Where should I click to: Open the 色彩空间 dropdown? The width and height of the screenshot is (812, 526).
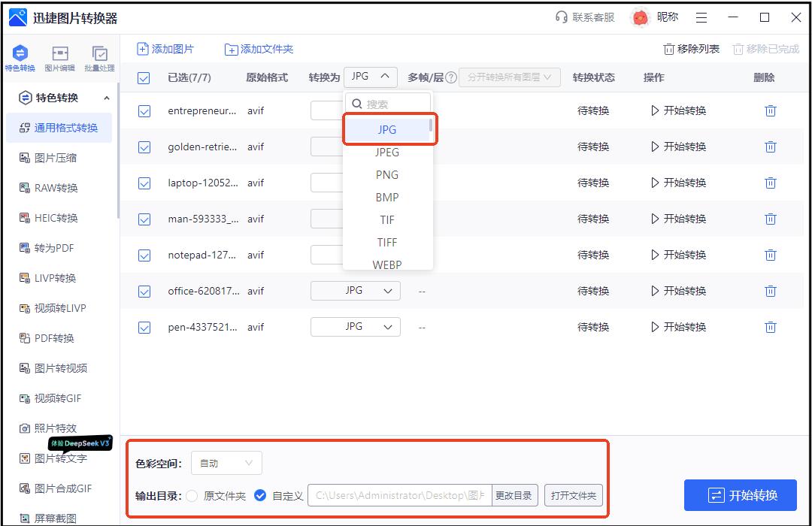coord(226,463)
